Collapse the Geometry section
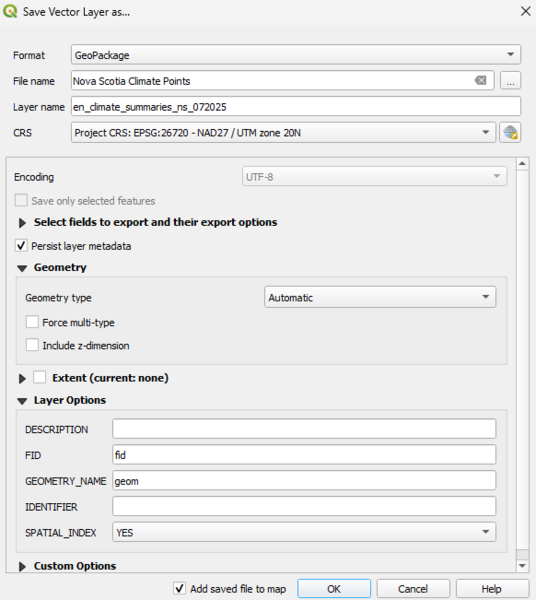 tap(22, 268)
